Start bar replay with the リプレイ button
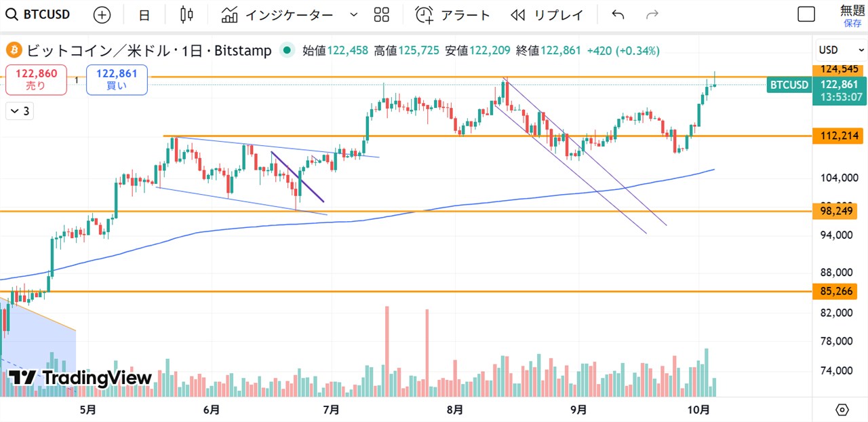The width and height of the screenshot is (868, 422). tap(547, 14)
